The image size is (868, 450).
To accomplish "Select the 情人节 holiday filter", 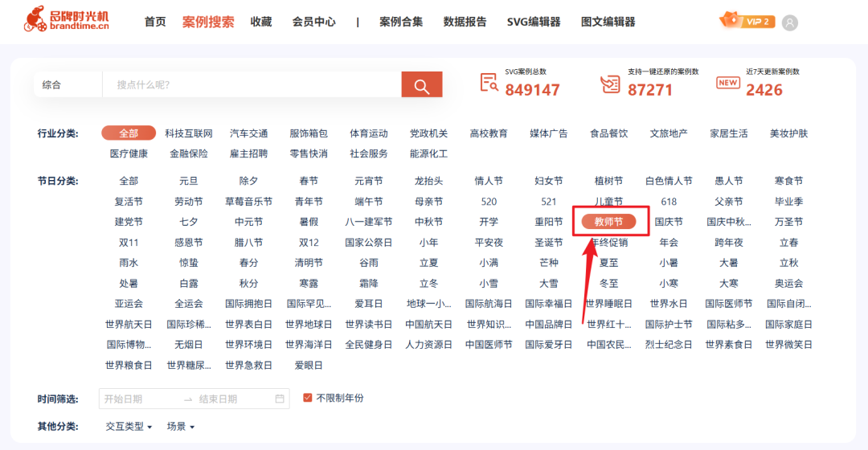I will 489,181.
